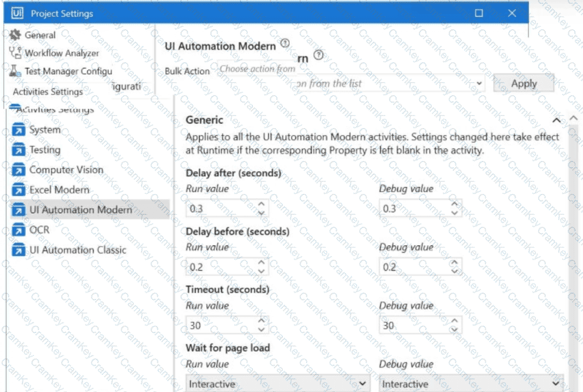
Task: Close the Project Settings window
Action: 512,14
